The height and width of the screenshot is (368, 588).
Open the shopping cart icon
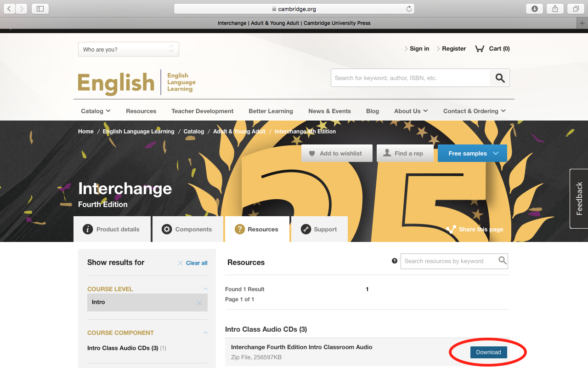(480, 48)
